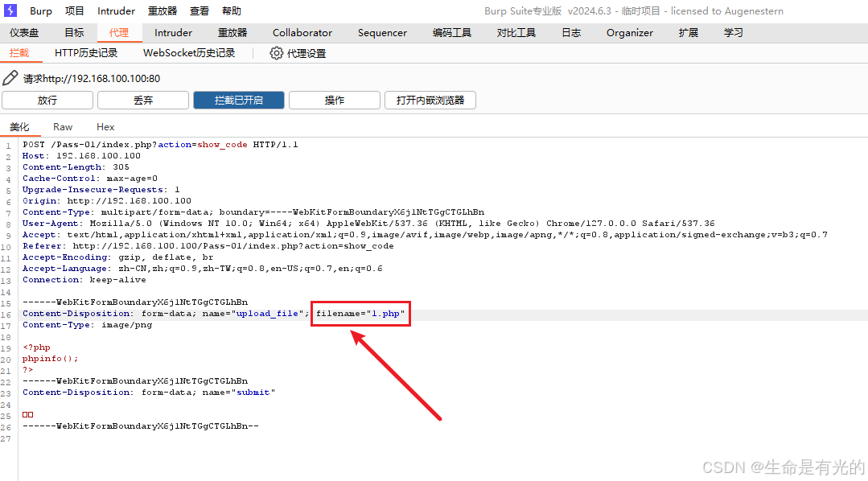Screen dimensions: 868x481
Task: Open the 编码工具 tab
Action: [x=452, y=33]
